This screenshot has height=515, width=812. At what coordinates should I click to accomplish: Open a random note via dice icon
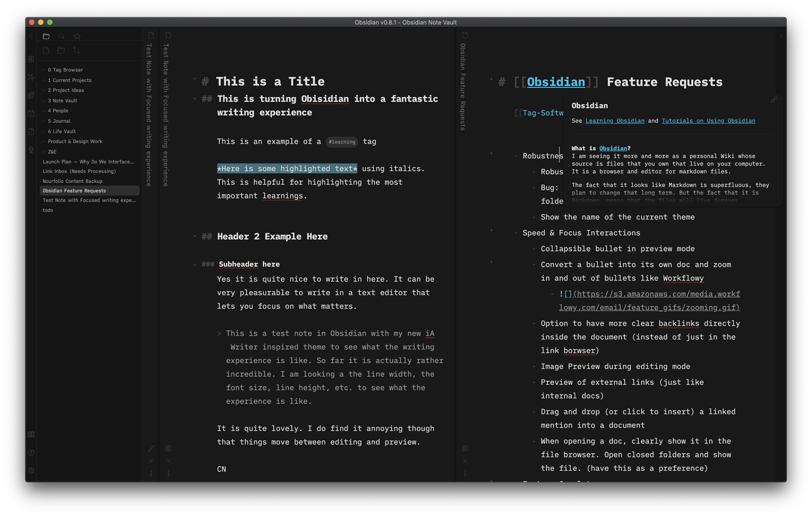coord(31,132)
